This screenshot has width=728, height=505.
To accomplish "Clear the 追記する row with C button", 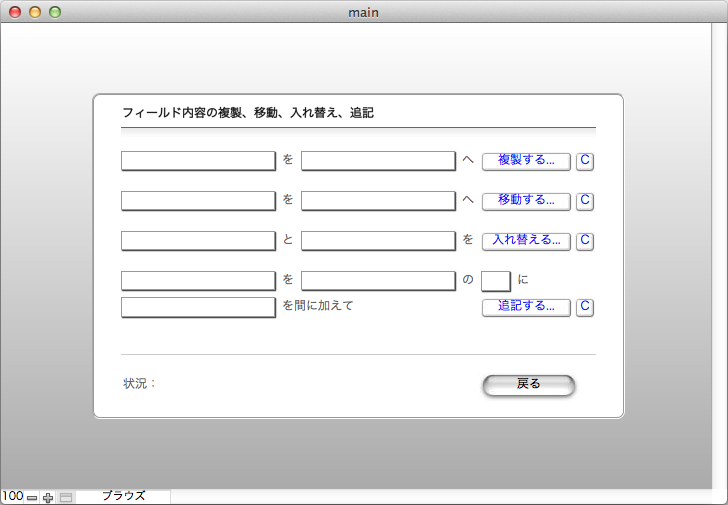I will (x=585, y=307).
